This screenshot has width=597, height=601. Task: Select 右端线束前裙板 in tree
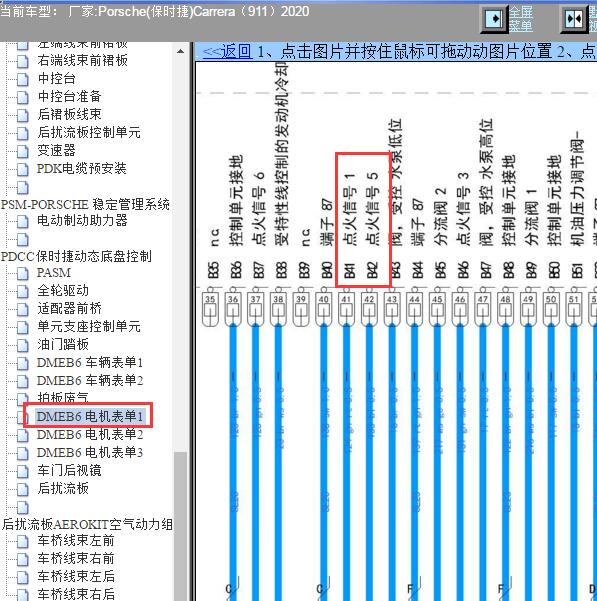pyautogui.click(x=82, y=61)
